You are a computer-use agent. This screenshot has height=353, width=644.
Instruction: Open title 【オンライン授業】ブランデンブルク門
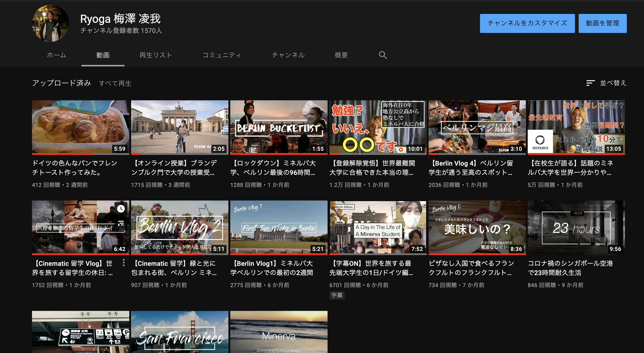174,168
